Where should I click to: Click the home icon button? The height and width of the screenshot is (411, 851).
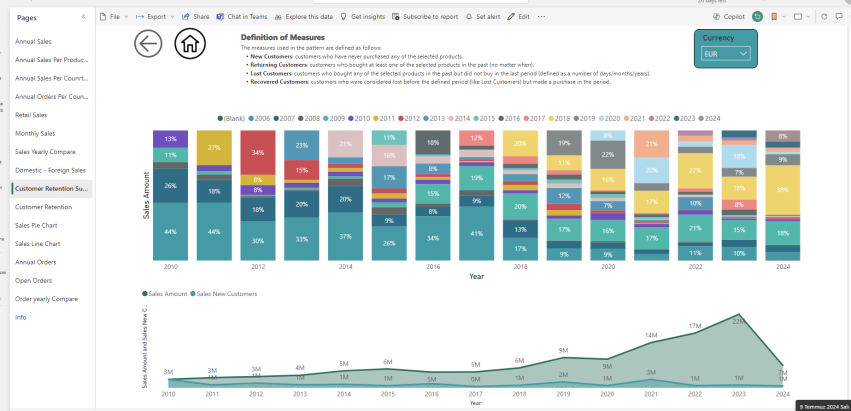(x=189, y=43)
